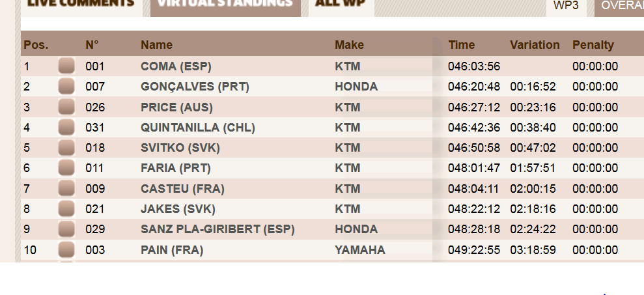
Task: Open rider name COMA (ESP)
Action: pyautogui.click(x=176, y=66)
